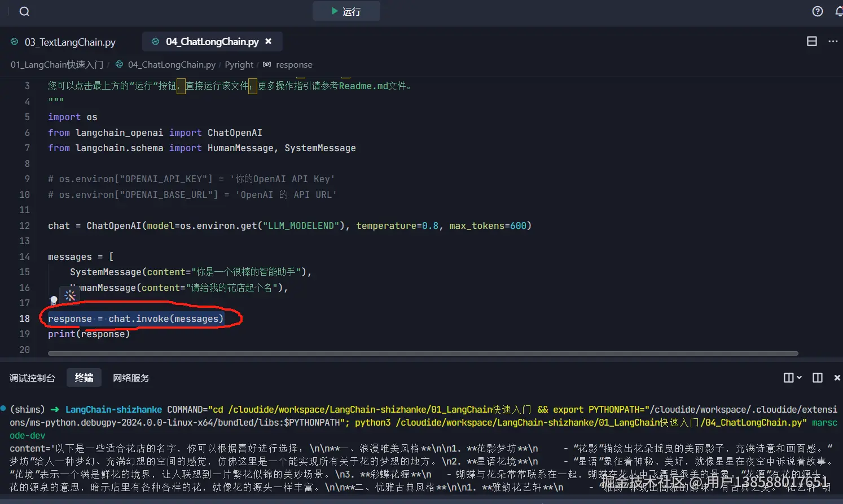Open the notifications bell icon
The height and width of the screenshot is (504, 843).
839,11
